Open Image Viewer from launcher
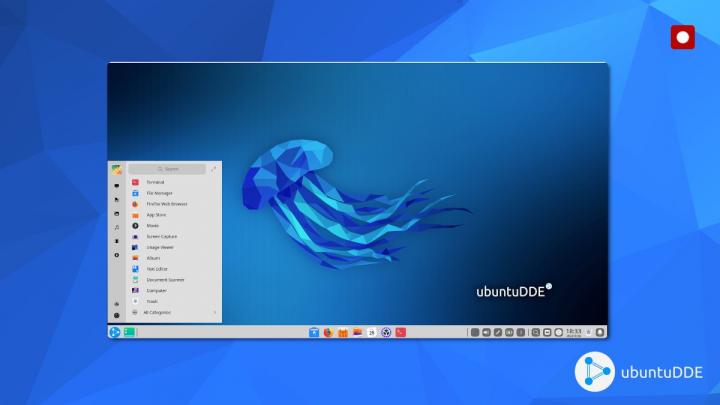This screenshot has height=405, width=720. pos(160,247)
